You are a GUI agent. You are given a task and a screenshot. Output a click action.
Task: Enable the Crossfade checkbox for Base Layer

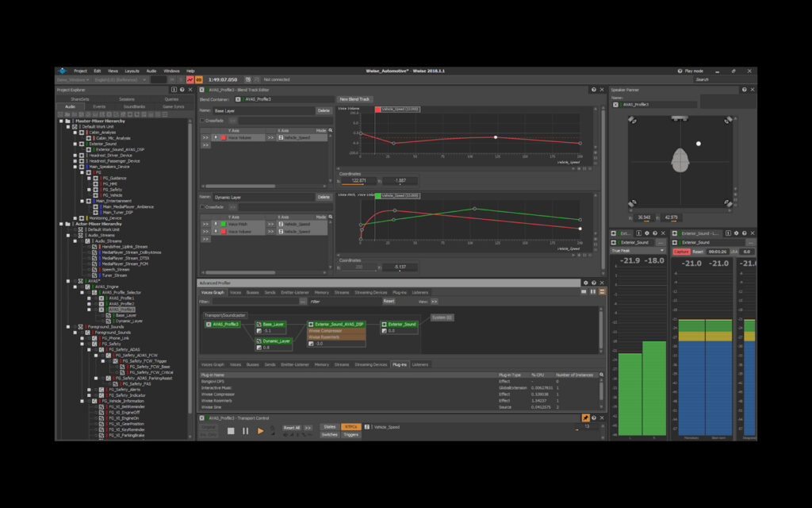coord(202,120)
